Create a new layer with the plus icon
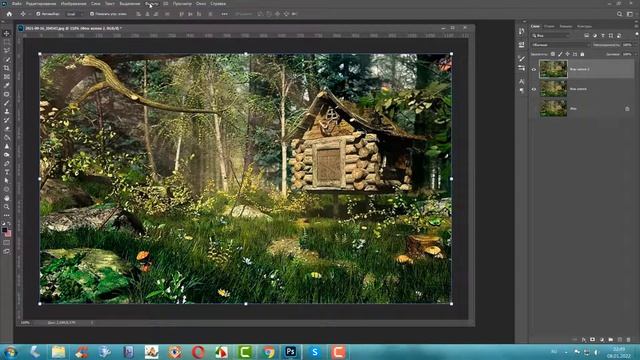The image size is (640, 360). 620,340
